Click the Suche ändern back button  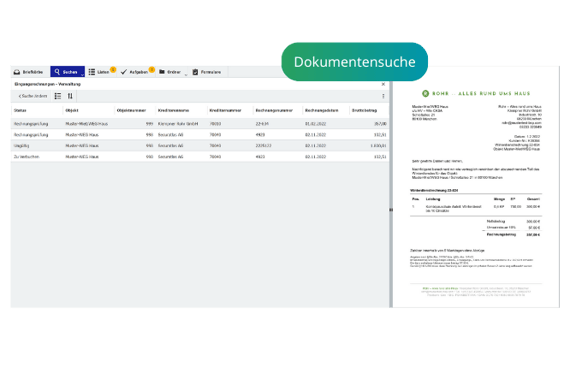(33, 96)
